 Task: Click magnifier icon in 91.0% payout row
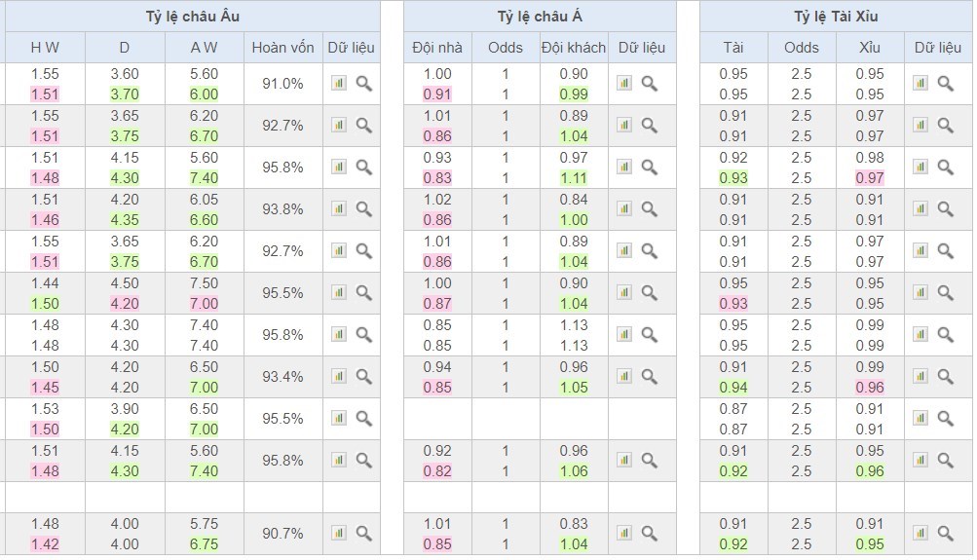click(x=364, y=84)
